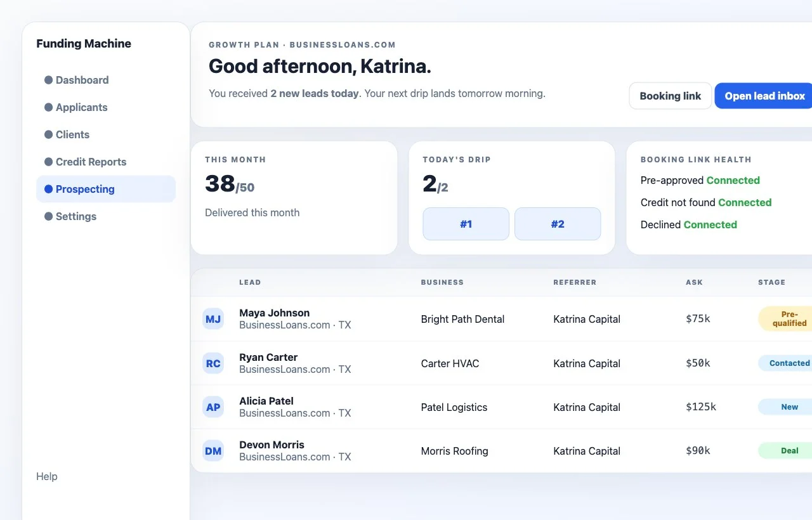Click the Prospecting sidebar item
Image resolution: width=812 pixels, height=520 pixels.
[106, 189]
